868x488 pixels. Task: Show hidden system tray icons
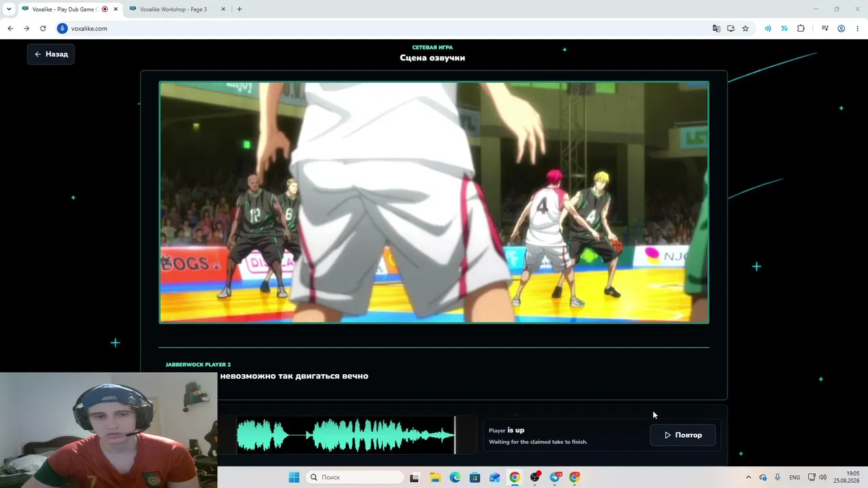point(749,477)
